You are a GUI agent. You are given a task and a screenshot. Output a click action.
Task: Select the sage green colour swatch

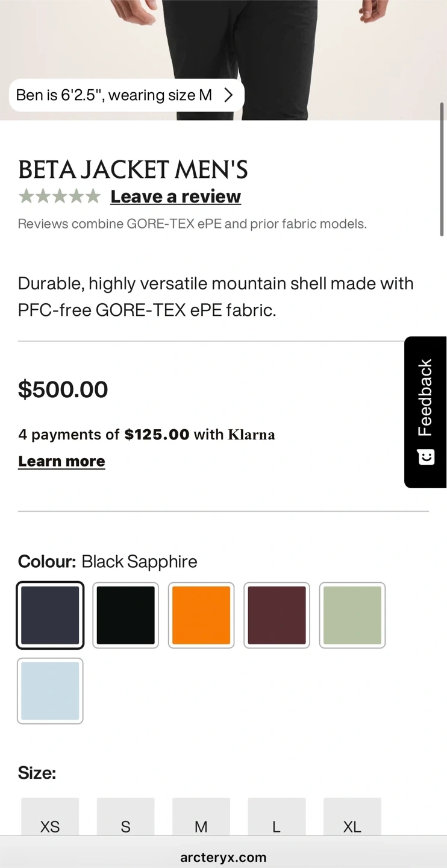tap(352, 615)
